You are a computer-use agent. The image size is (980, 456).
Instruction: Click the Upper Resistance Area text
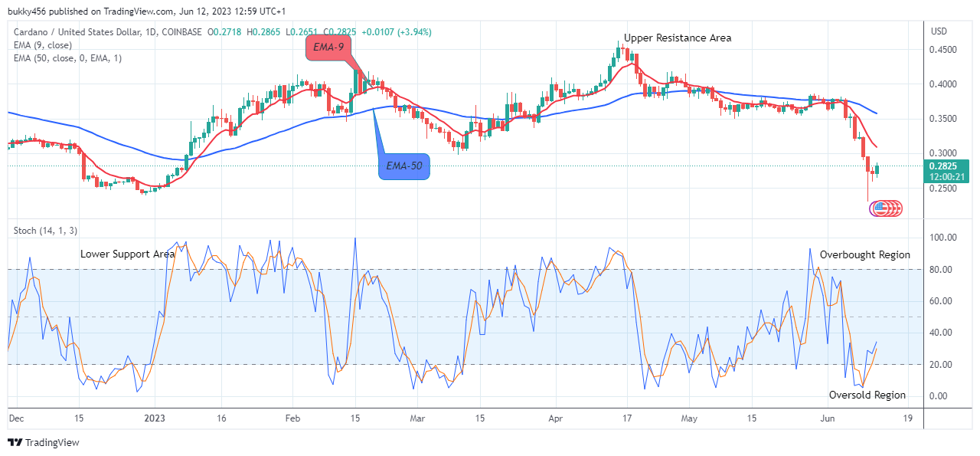point(678,38)
